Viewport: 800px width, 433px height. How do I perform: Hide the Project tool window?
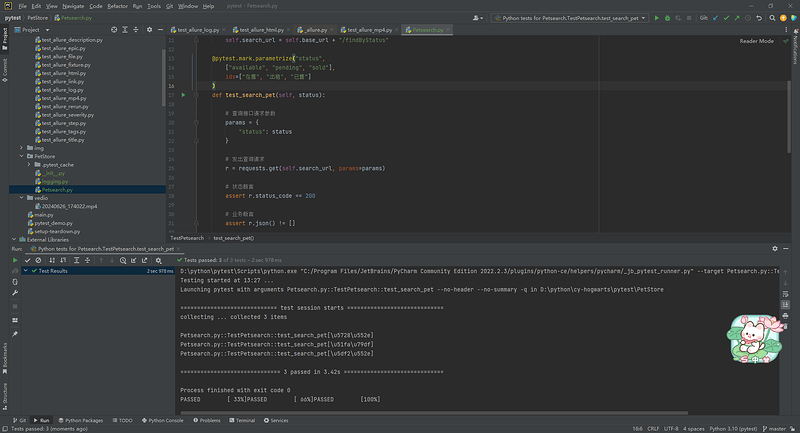coord(160,30)
